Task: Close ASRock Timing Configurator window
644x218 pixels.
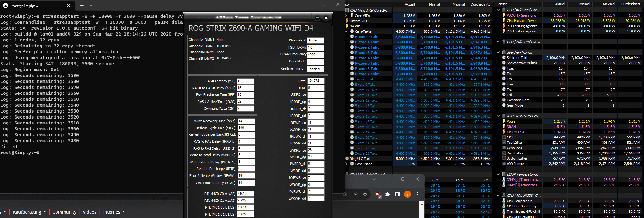Action: tap(326, 18)
